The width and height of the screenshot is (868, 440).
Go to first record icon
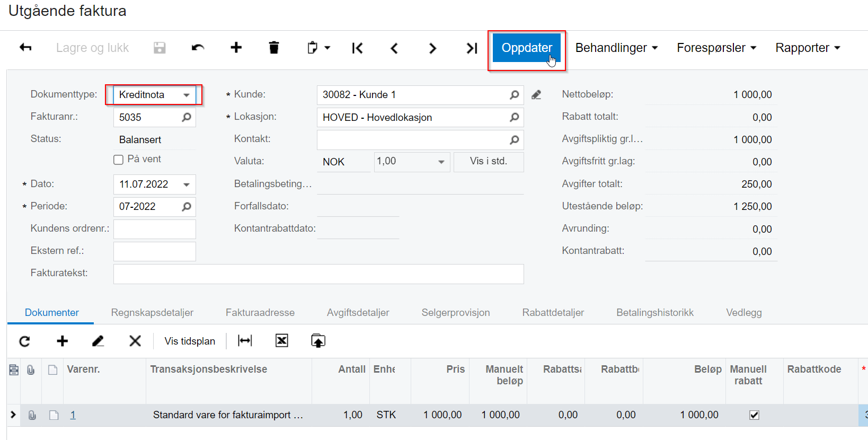358,48
